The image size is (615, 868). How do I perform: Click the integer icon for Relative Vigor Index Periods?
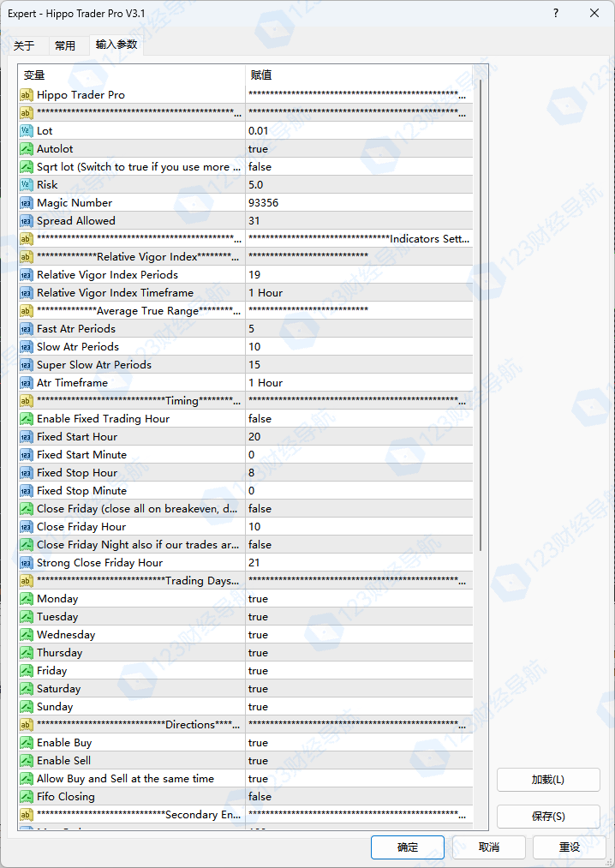click(x=26, y=274)
